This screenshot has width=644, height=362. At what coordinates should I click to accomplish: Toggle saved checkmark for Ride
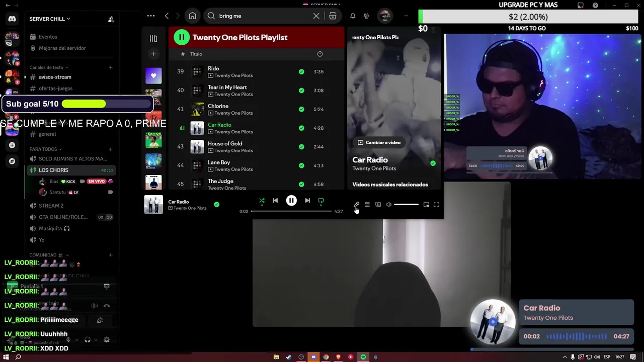301,72
